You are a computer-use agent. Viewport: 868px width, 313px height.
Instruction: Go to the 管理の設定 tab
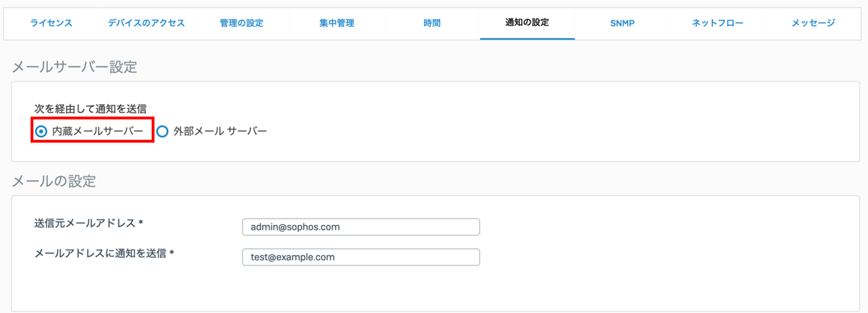click(x=242, y=23)
